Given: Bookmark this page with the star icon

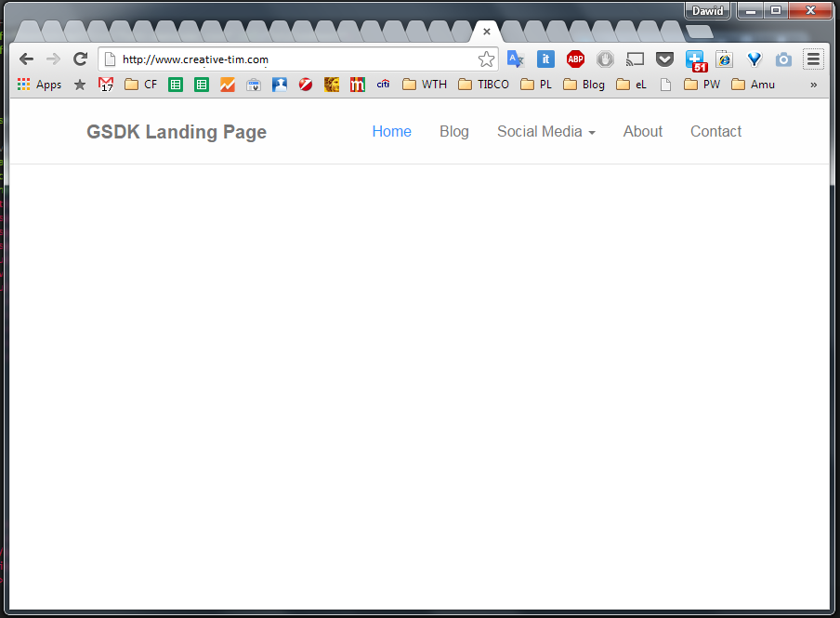Looking at the screenshot, I should click(x=486, y=59).
